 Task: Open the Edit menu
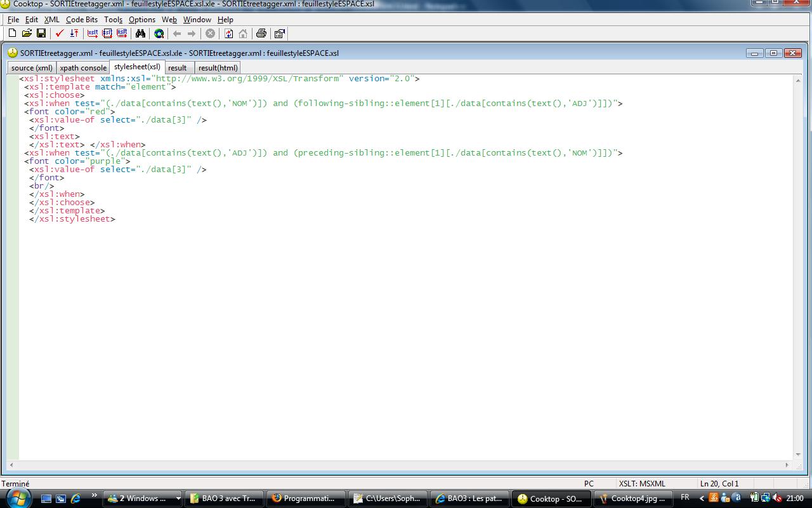[x=32, y=20]
